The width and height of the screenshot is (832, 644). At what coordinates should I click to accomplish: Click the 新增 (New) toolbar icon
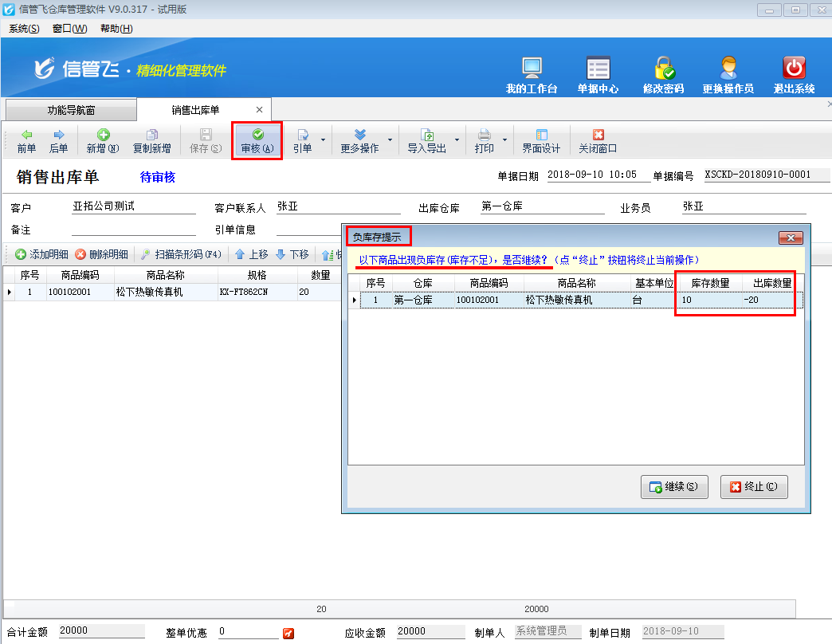coord(101,140)
